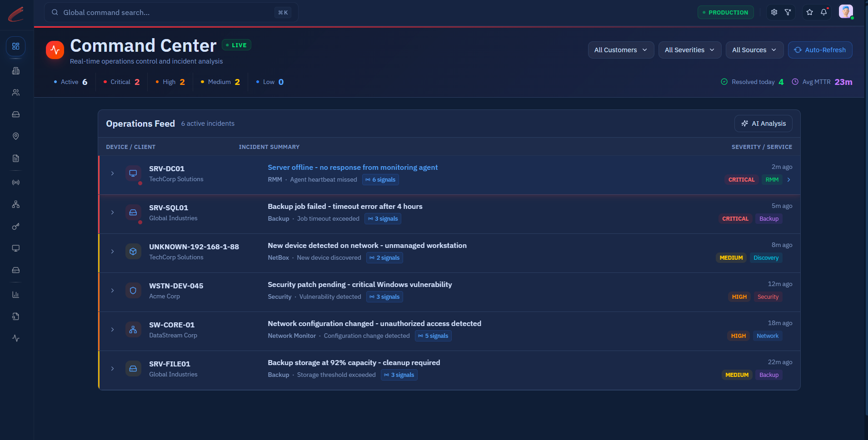Filter by the Medium count tab
The image size is (868, 440).
[220, 82]
